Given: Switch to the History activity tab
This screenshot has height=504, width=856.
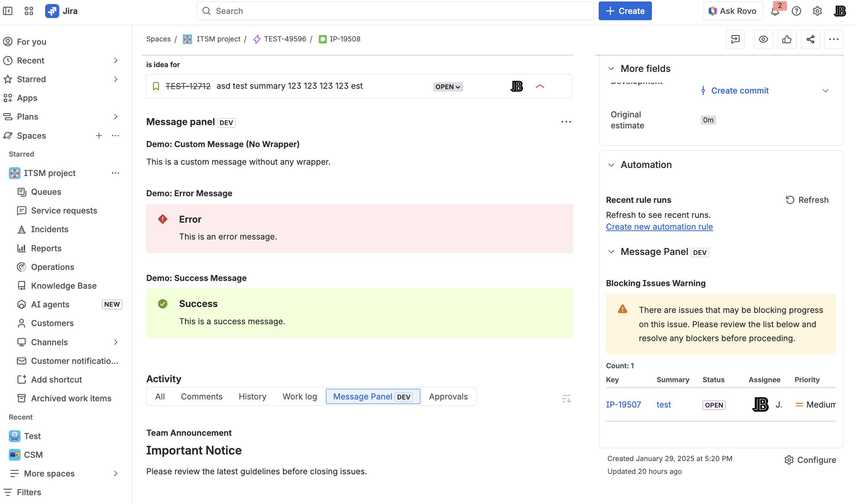Looking at the screenshot, I should [x=252, y=397].
